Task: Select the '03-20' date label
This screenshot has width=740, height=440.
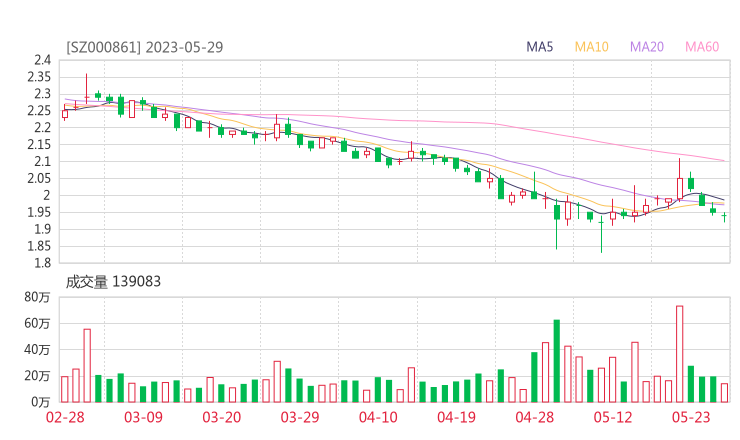Action: point(221,417)
